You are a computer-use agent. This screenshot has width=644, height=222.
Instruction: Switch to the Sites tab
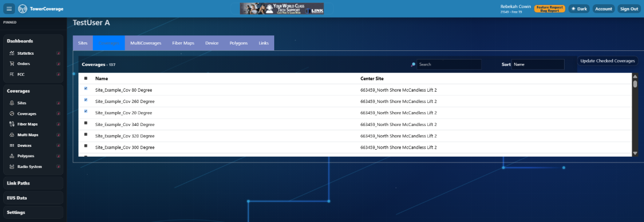[x=83, y=43]
